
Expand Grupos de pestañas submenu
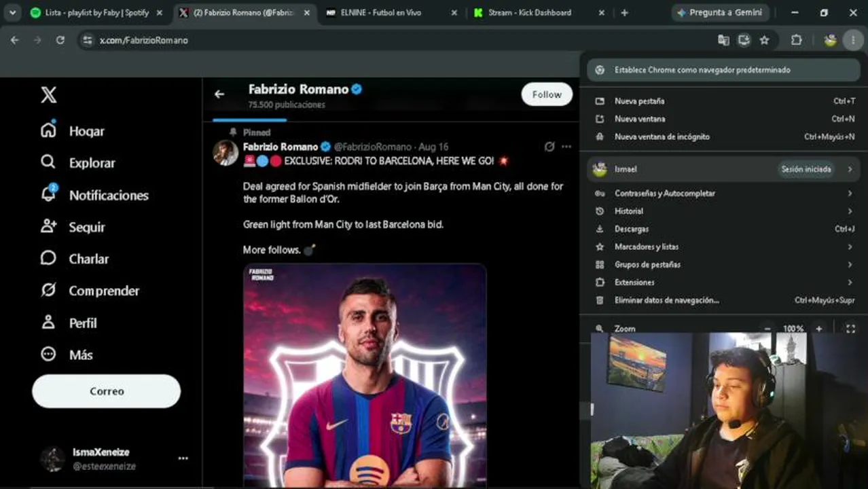coord(723,264)
